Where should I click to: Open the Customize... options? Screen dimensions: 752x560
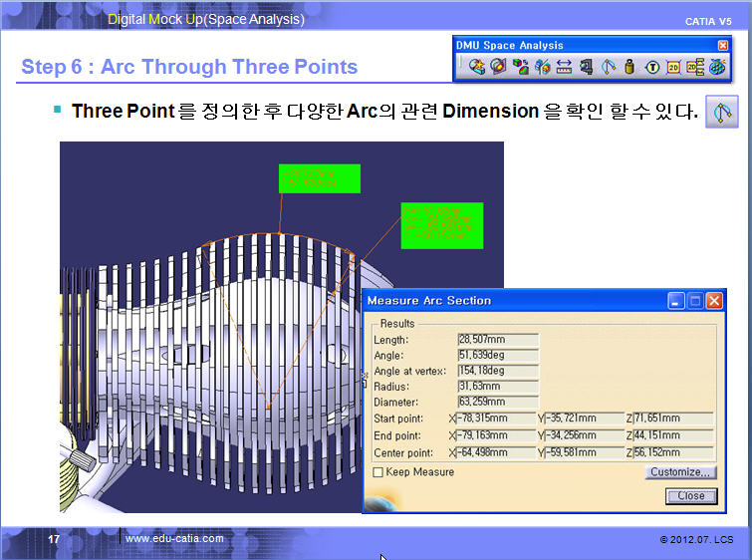coord(681,472)
